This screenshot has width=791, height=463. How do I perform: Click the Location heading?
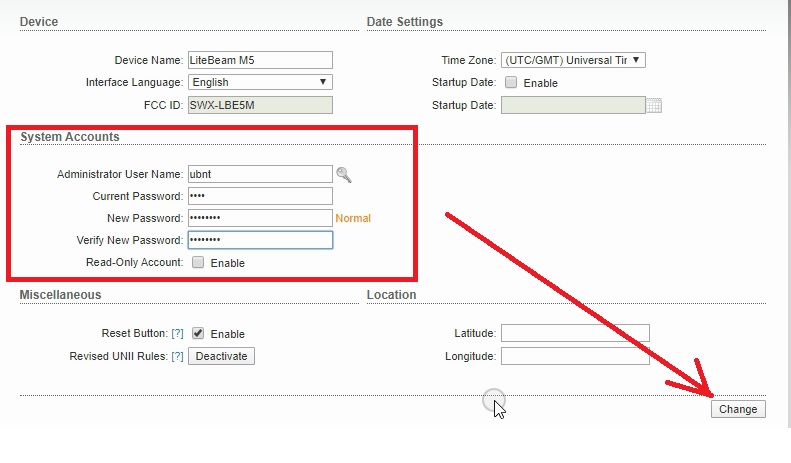click(x=391, y=295)
